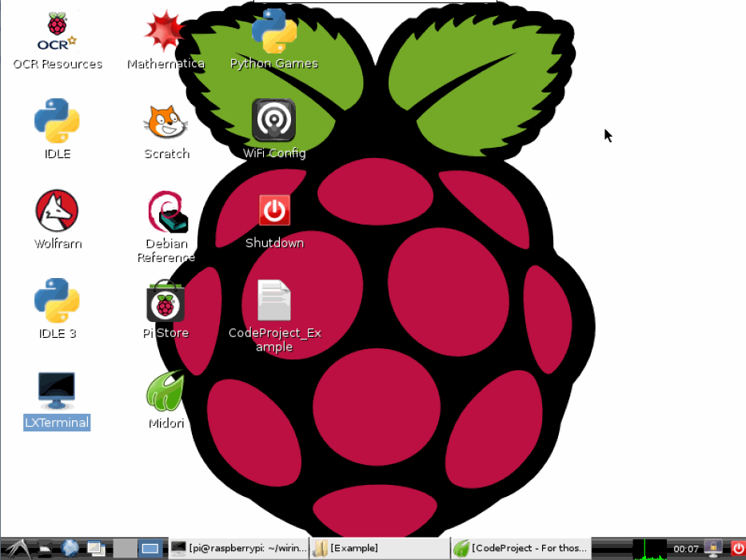Switch to the Example folder taskbar window

point(380,549)
